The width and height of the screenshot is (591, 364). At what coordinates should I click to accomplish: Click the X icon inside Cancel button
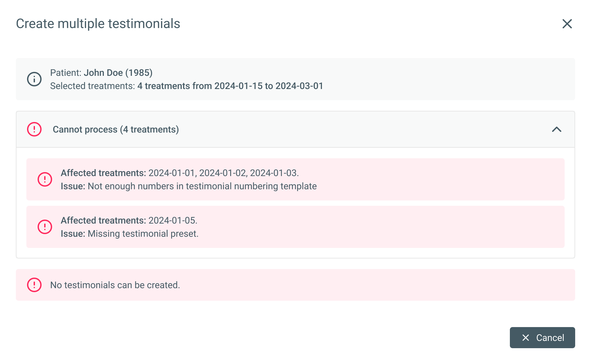pyautogui.click(x=526, y=338)
